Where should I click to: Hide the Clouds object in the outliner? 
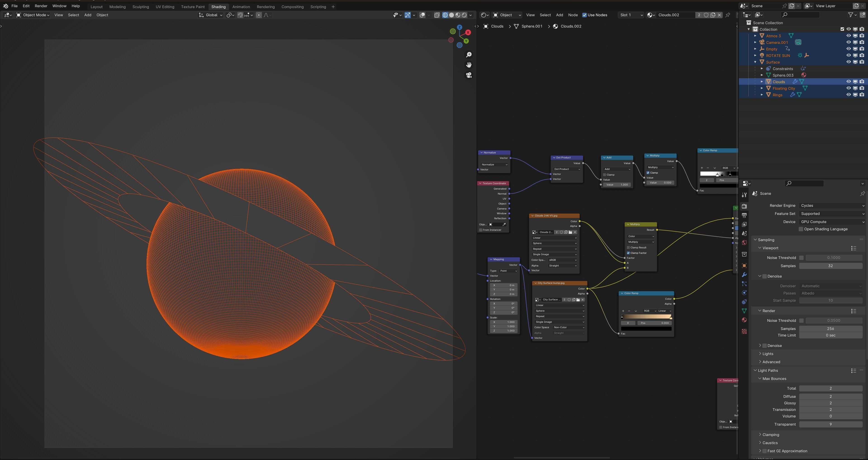click(x=849, y=82)
